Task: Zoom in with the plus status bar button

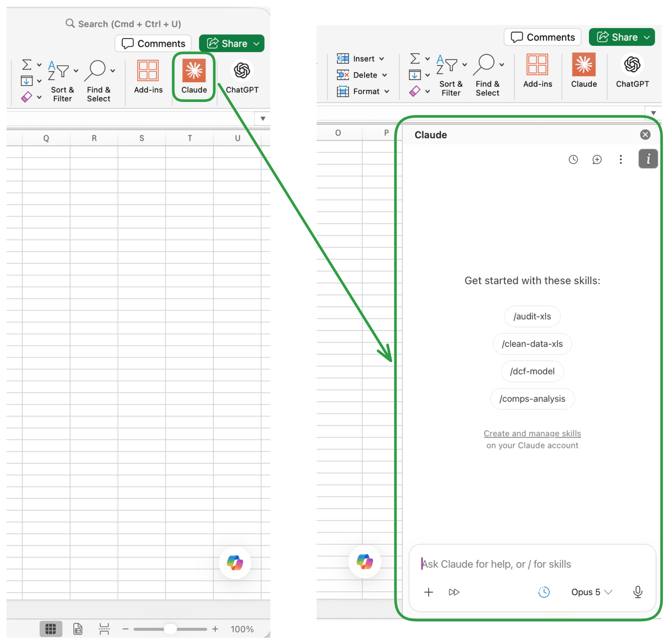Action: (x=215, y=629)
